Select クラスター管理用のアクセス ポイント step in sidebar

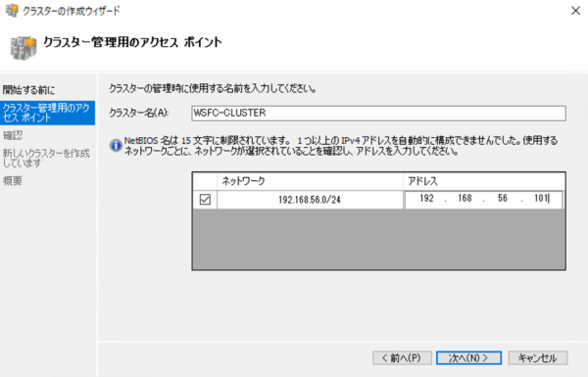click(47, 113)
